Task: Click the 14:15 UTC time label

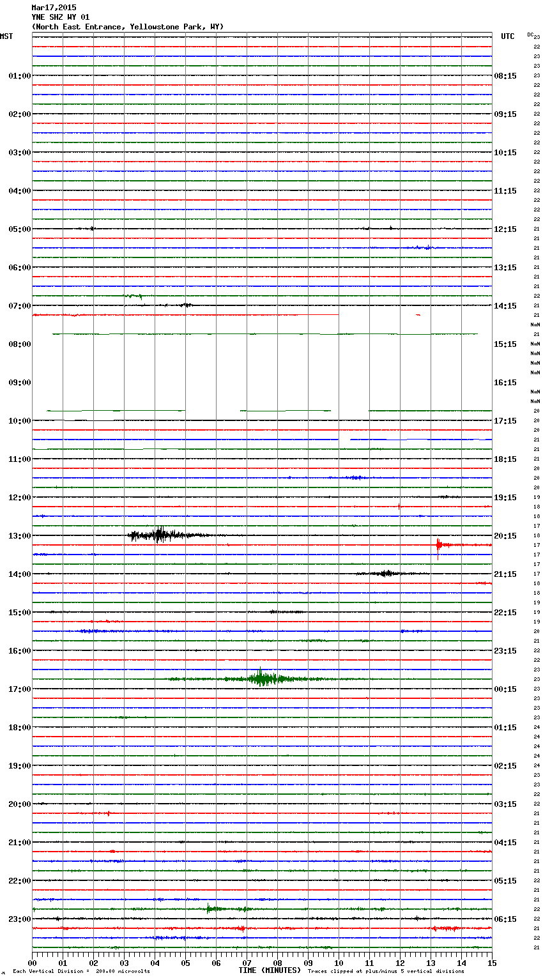Action: 505,305
